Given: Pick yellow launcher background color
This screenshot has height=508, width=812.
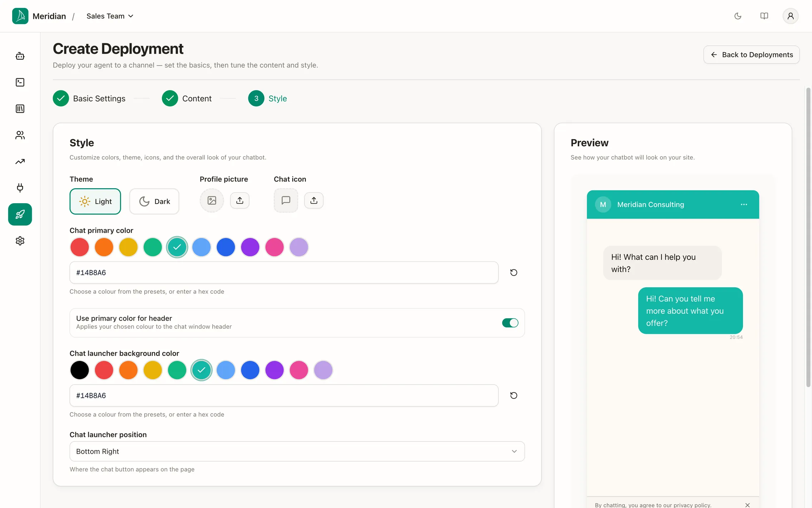Looking at the screenshot, I should [153, 370].
